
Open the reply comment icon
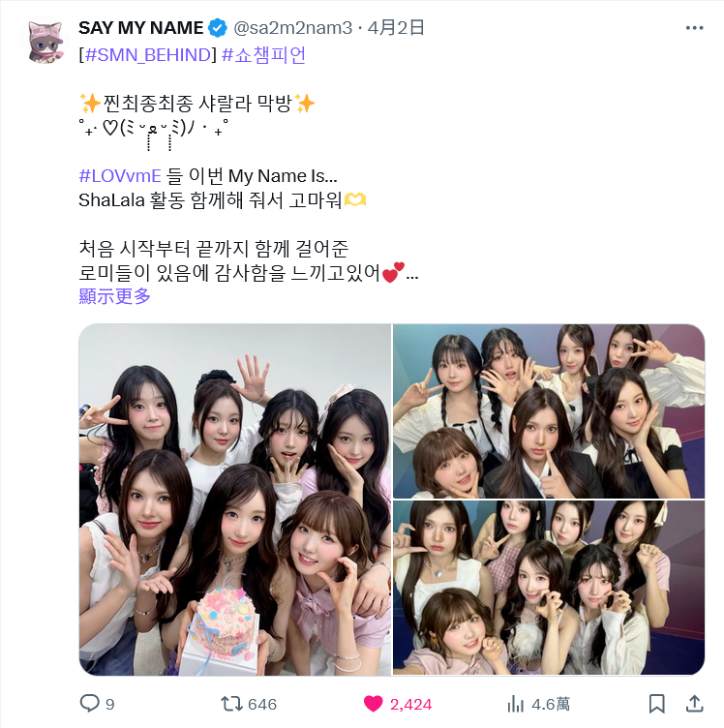click(90, 704)
